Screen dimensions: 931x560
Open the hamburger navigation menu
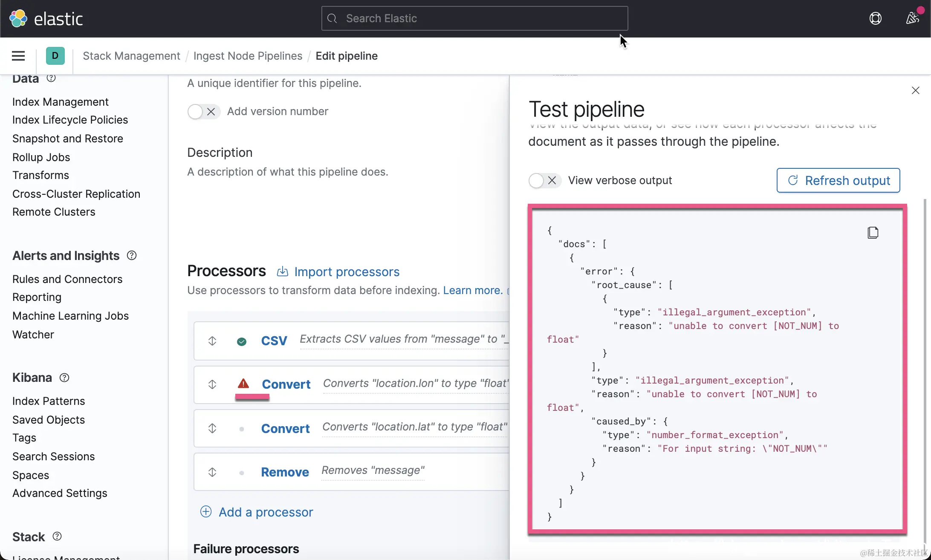tap(18, 56)
